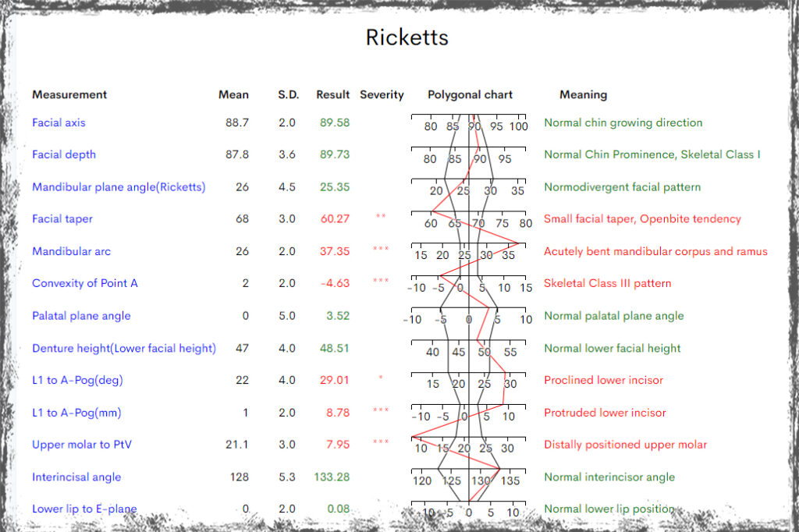The width and height of the screenshot is (799, 532).
Task: Click the Severity column header
Action: click(382, 94)
